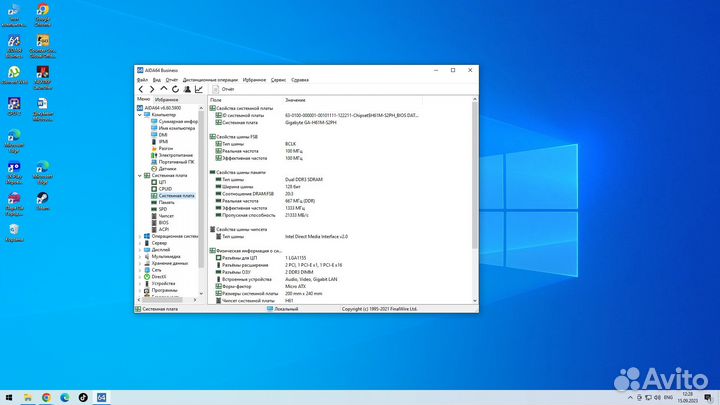Select the 1 LGA1155 socket value

[296, 258]
